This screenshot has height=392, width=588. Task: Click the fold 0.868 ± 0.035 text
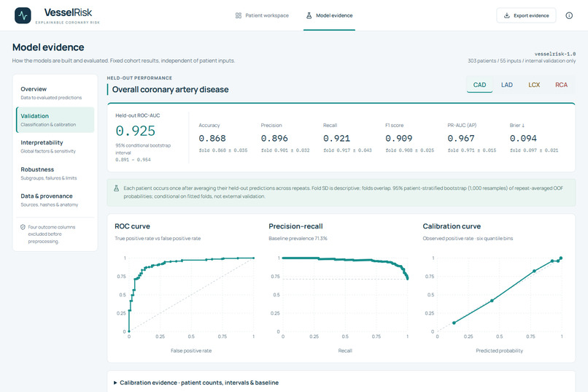[x=223, y=150]
